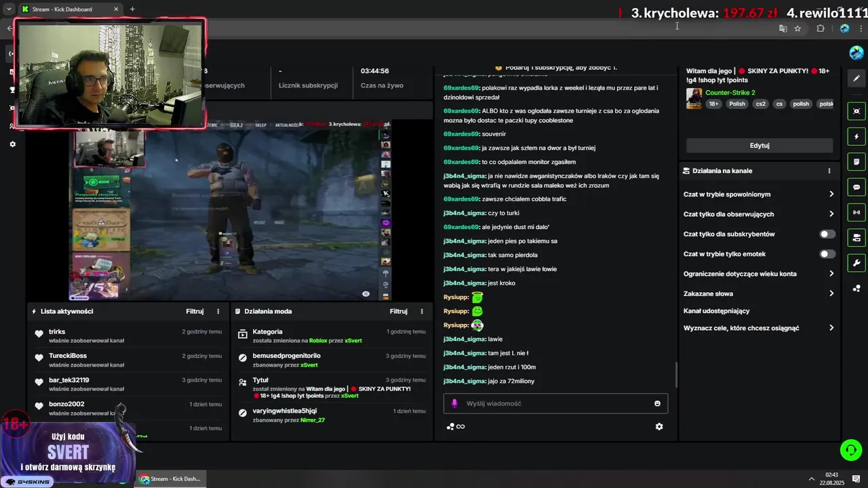Click the gear icon in left sidebar

[12, 144]
